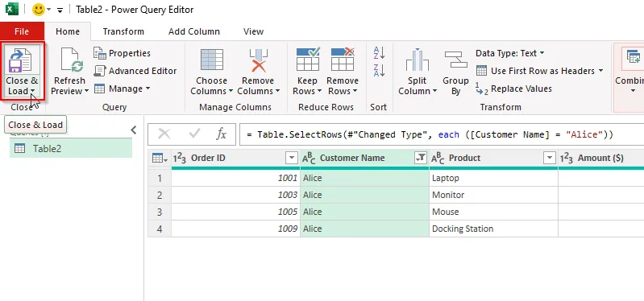
Task: Select row number 1 header
Action: (160, 178)
